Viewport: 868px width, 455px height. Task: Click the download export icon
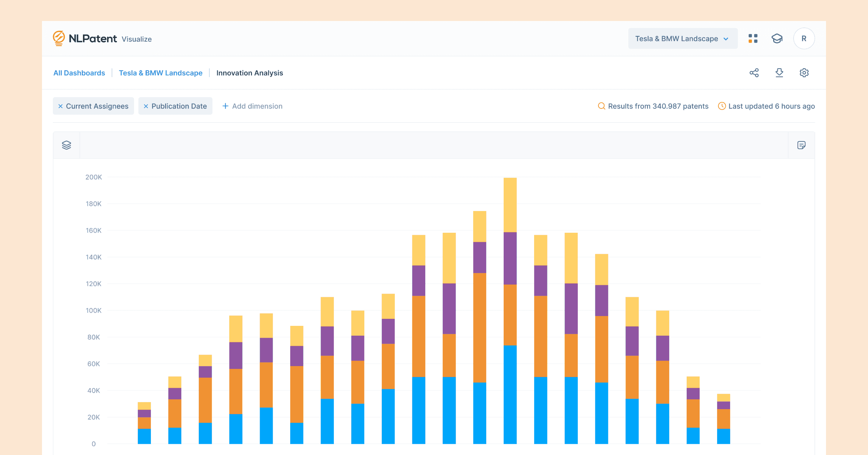click(x=779, y=73)
